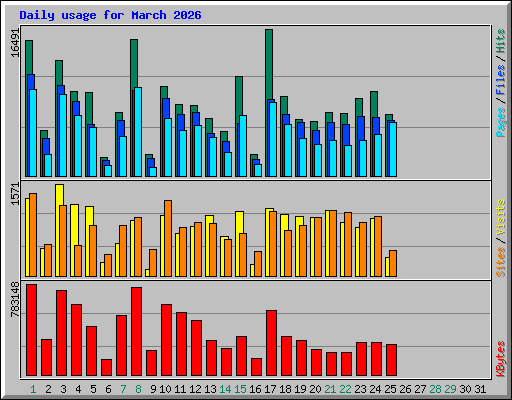Click the red KBytes bar for day 8
Screen dimensions: 512x400
click(x=136, y=331)
